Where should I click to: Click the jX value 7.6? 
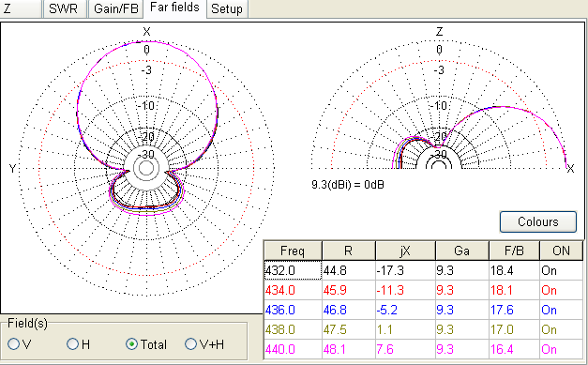405,349
